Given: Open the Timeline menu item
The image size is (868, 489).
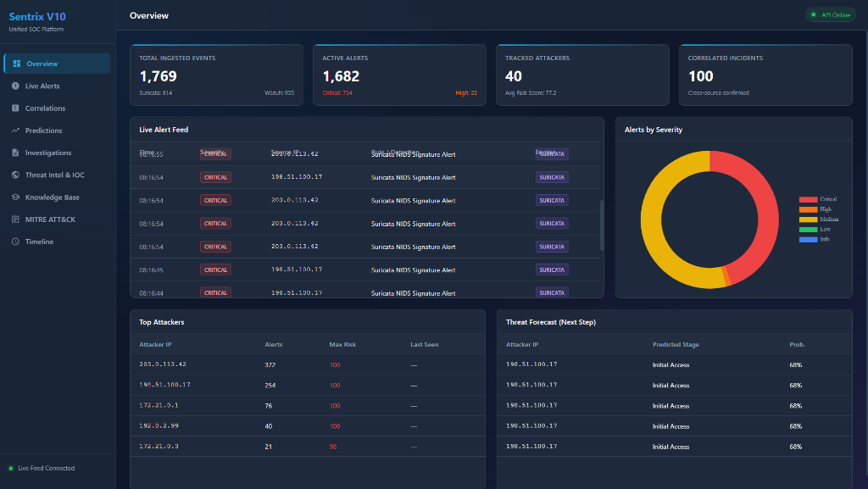Looking at the screenshot, I should click(57, 242).
